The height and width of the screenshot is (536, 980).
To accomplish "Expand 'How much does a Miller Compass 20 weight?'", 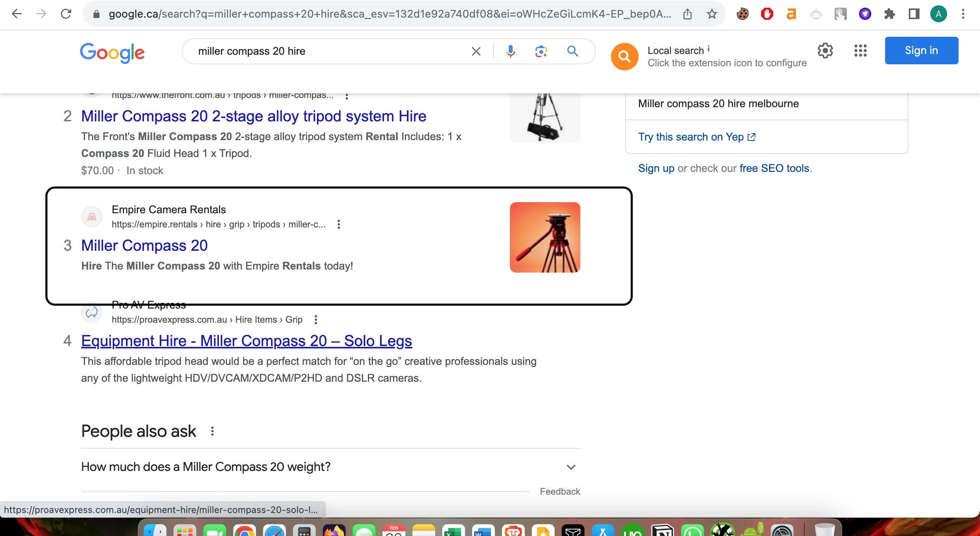I will 571,467.
